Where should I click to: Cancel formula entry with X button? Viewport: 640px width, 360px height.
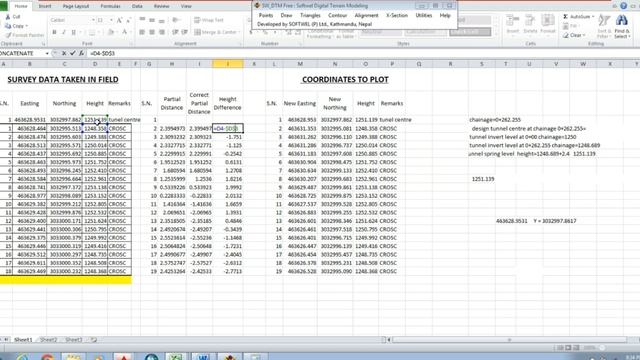pyautogui.click(x=64, y=53)
